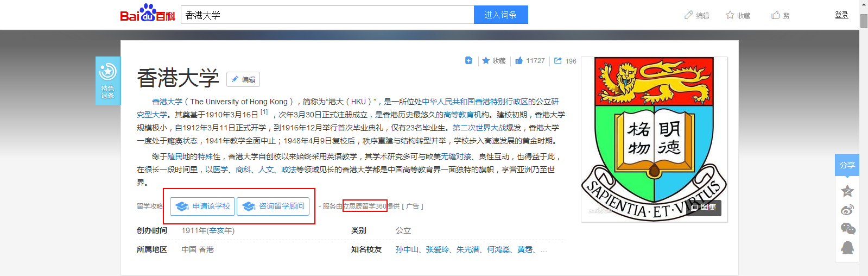Open alumnus 何鸿燊 link
868x276 pixels.
click(x=498, y=249)
